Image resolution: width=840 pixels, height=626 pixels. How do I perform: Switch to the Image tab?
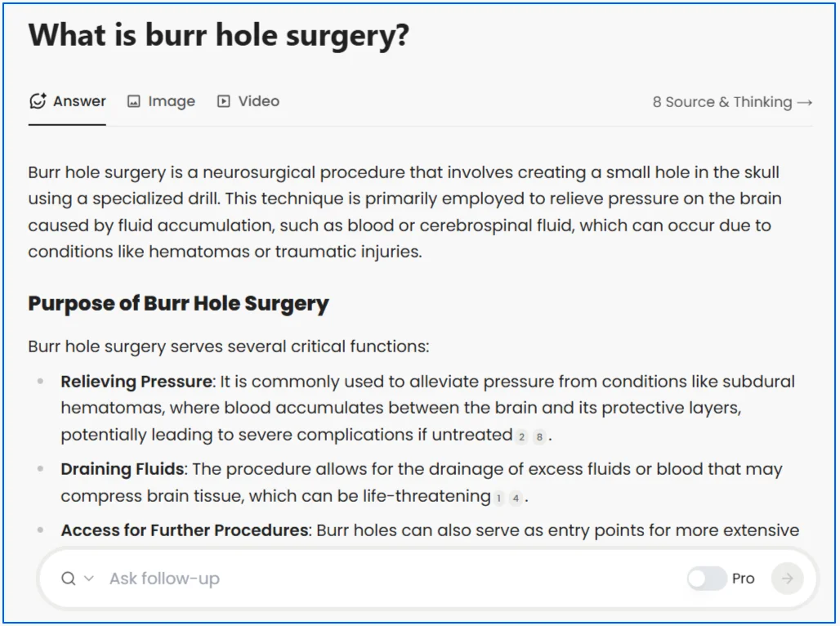[161, 101]
